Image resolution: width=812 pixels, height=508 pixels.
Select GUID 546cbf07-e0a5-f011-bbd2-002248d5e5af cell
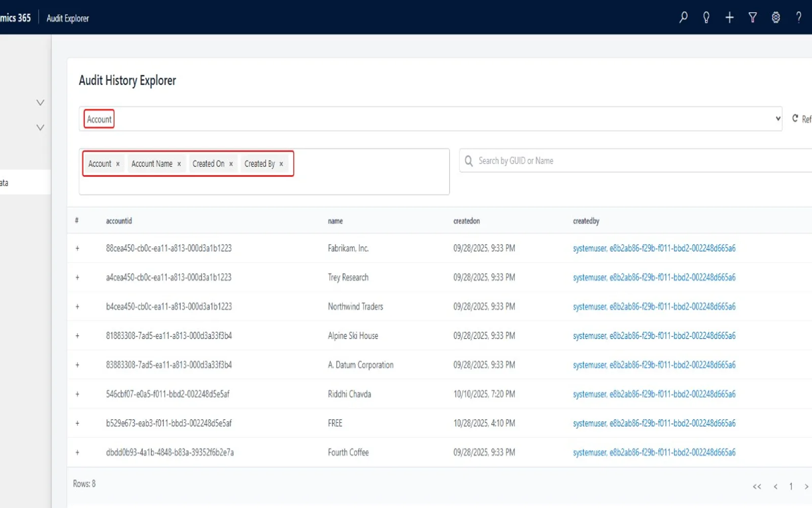click(x=168, y=394)
